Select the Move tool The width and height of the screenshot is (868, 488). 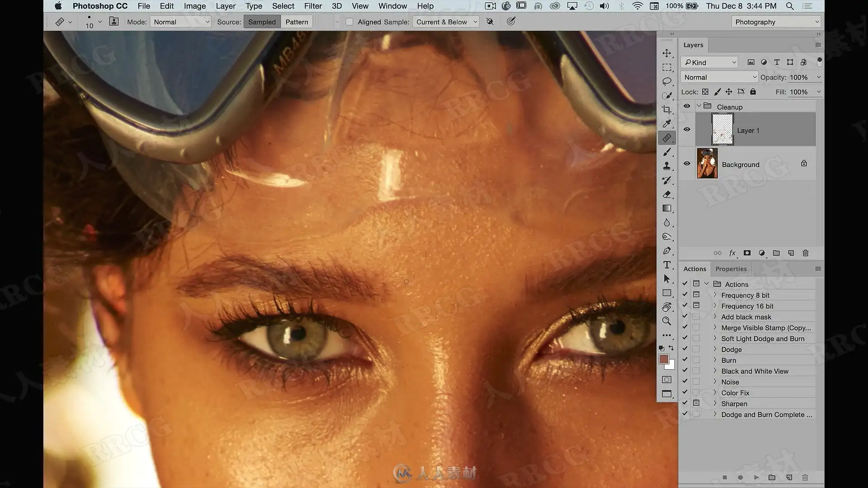coord(667,53)
